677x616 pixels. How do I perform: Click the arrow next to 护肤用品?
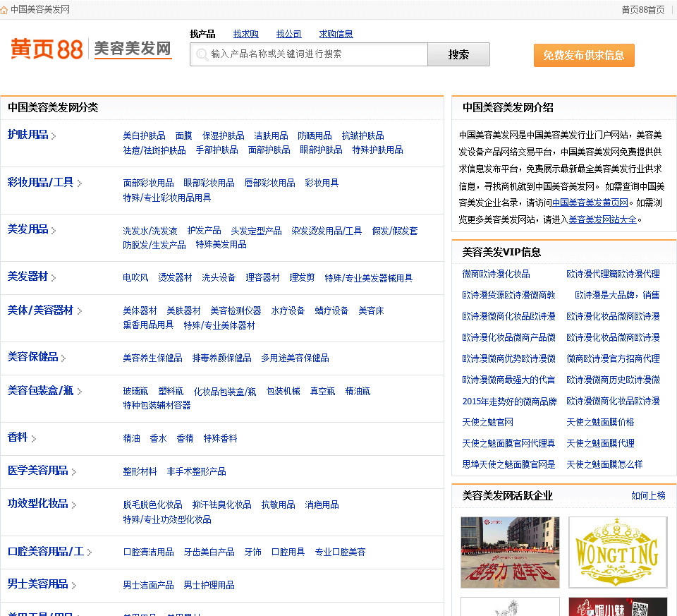(54, 136)
